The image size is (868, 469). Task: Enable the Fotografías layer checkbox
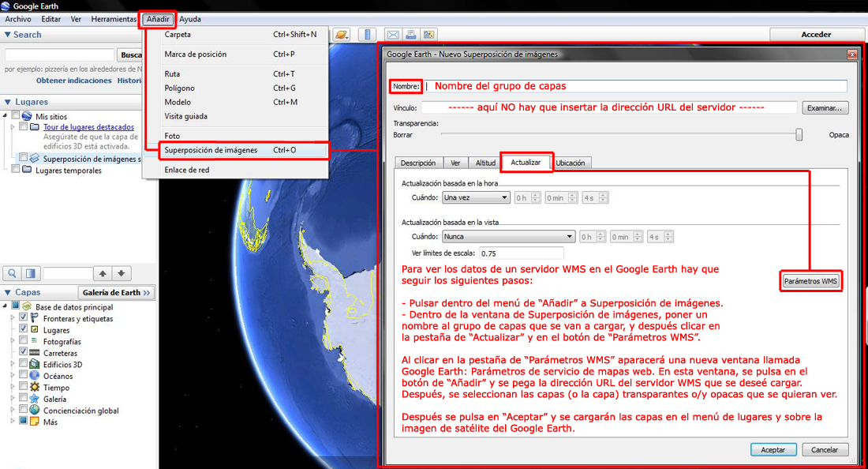pos(23,340)
